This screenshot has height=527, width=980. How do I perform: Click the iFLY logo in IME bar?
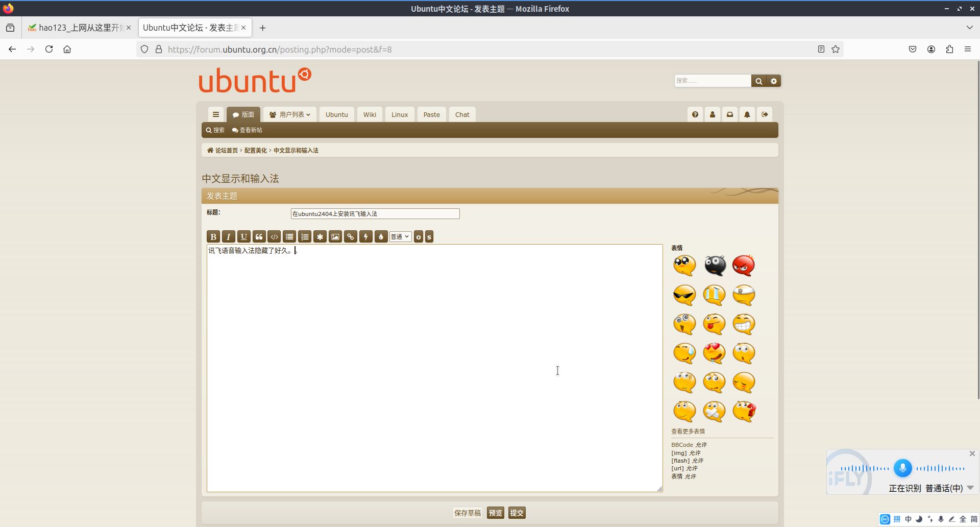point(885,519)
